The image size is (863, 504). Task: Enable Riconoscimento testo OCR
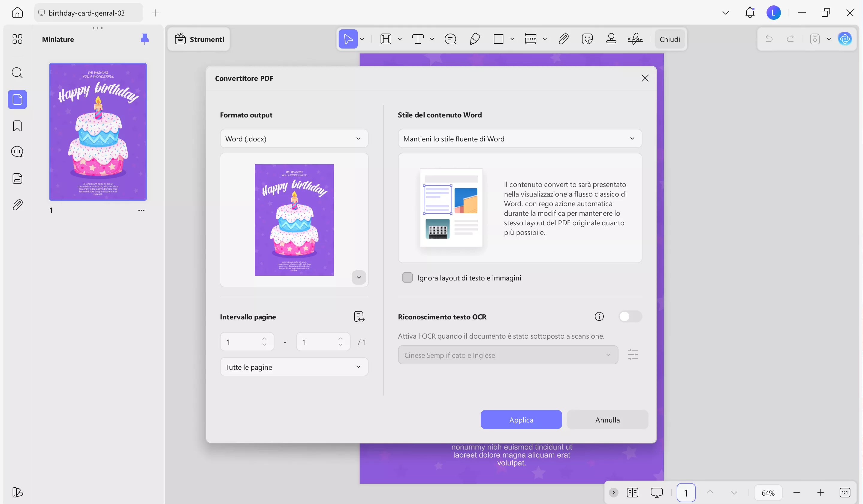pyautogui.click(x=630, y=316)
